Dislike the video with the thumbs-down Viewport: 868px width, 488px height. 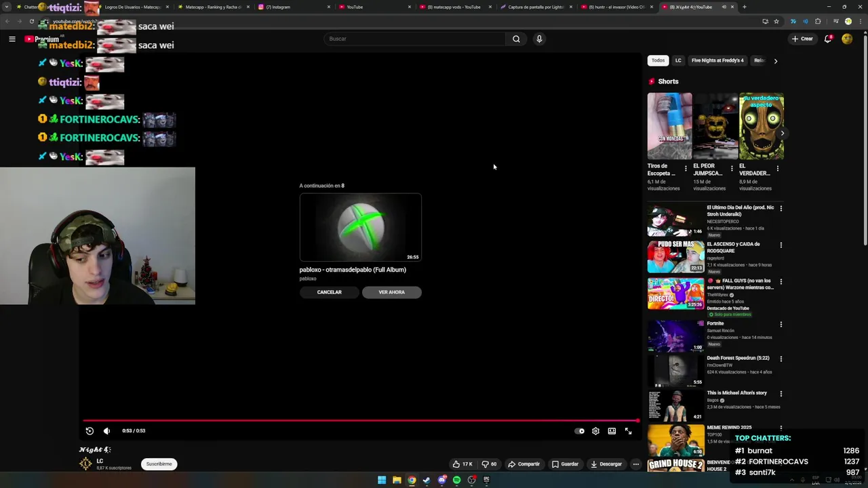489,464
